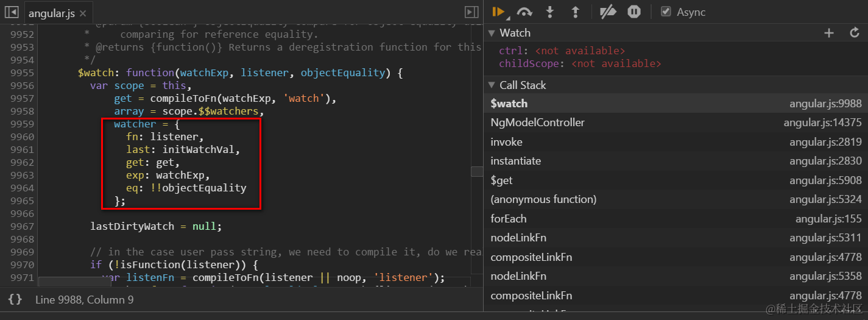868x320 pixels.
Task: Click the vertical scrollbar thumb in editor
Action: pos(477,172)
